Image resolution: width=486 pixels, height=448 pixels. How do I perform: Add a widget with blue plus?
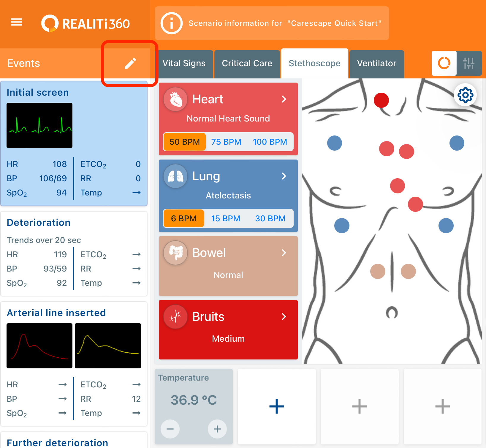(276, 406)
